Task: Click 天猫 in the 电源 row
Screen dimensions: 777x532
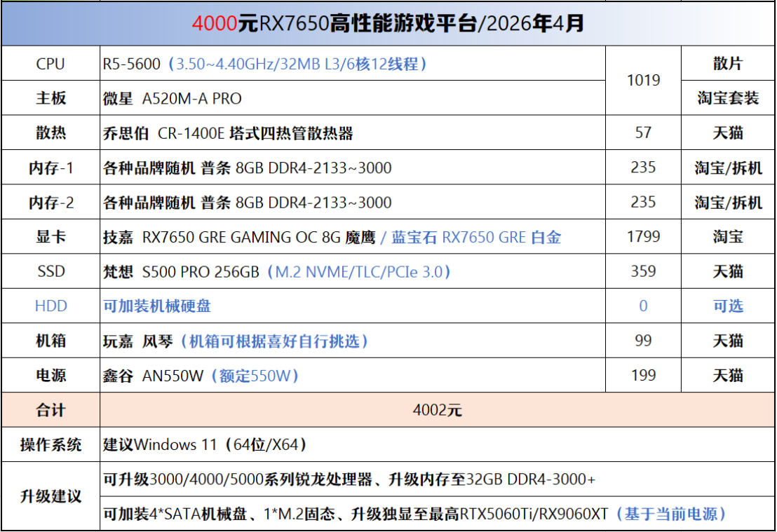Action: point(728,376)
